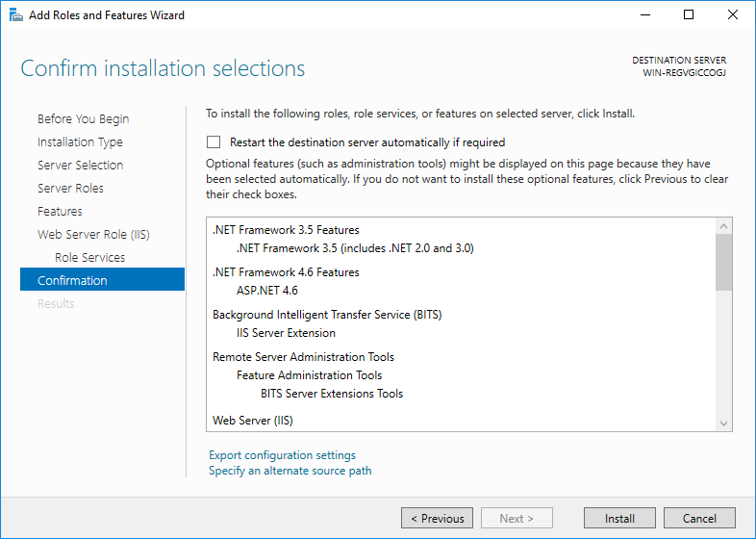Open Role Services sub-step

(x=89, y=258)
